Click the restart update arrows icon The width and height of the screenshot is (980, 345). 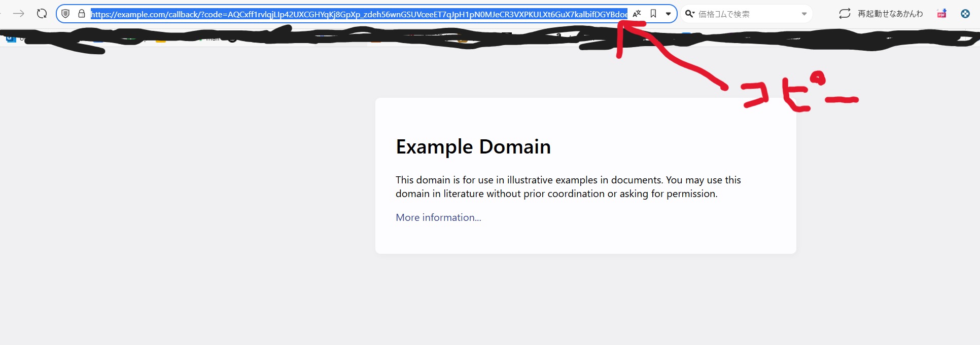click(x=845, y=14)
